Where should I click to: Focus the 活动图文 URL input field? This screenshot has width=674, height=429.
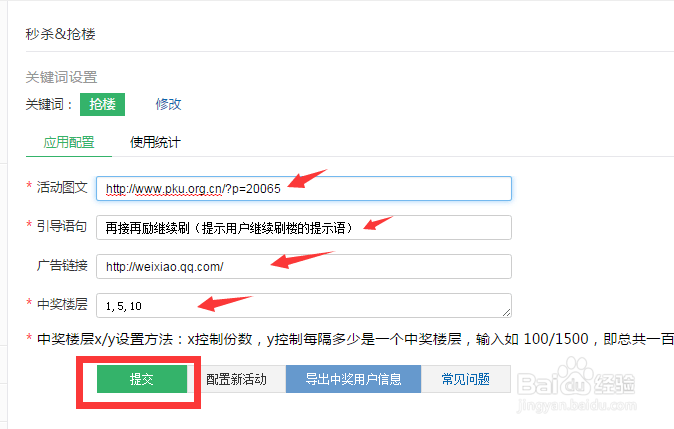pyautogui.click(x=304, y=188)
